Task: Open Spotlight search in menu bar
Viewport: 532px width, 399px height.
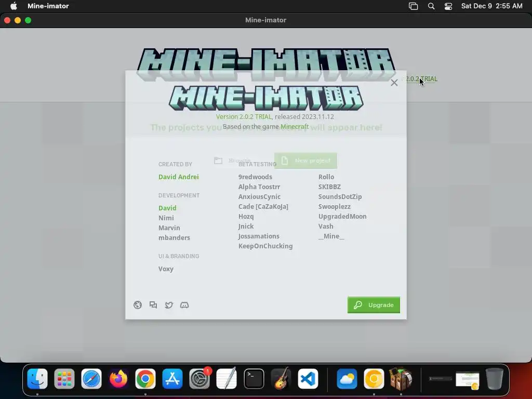Action: click(431, 6)
